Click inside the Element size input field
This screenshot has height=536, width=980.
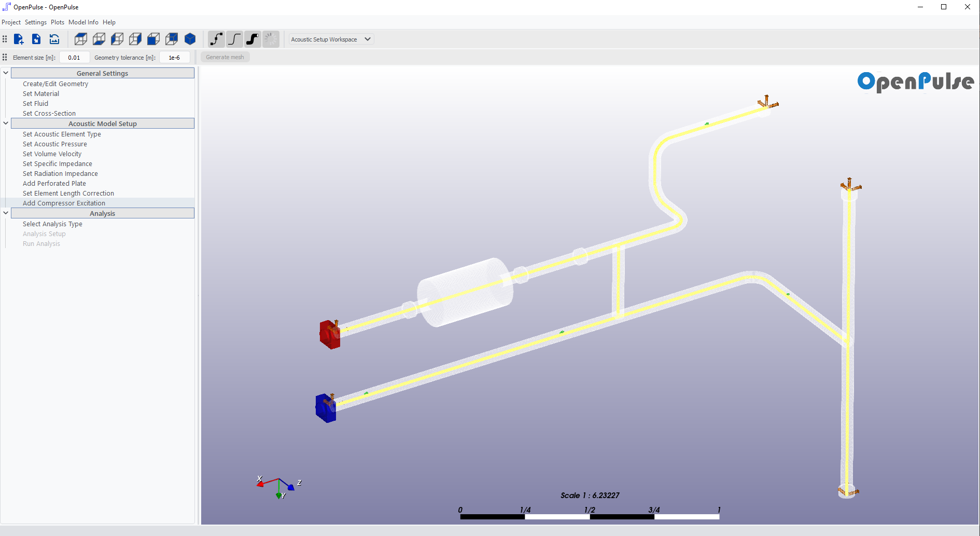pos(74,57)
